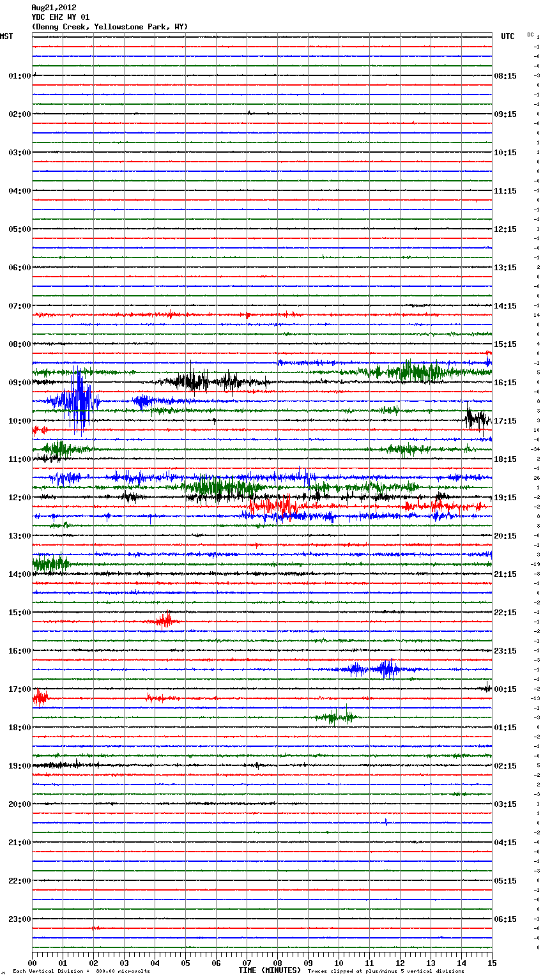This screenshot has height=980, width=543.
Task: Click the "Traces clipped at plus/minus 5 vertical divisions" note
Action: [386, 971]
